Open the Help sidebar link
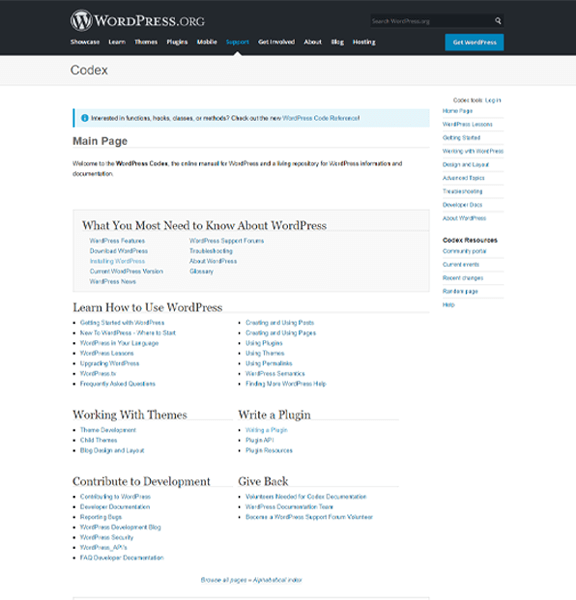576x600 pixels. [449, 305]
